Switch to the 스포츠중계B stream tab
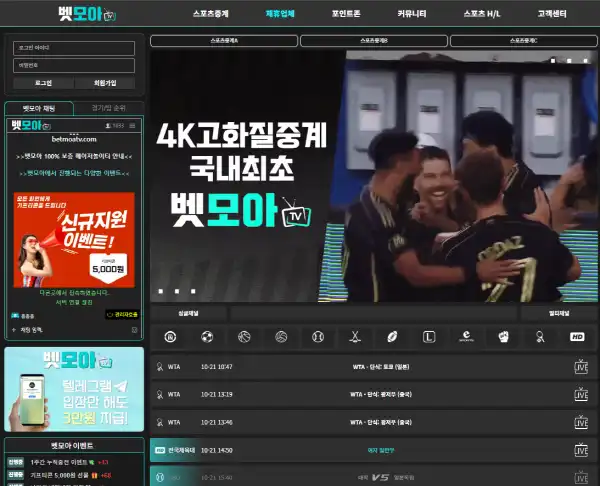 (x=370, y=41)
